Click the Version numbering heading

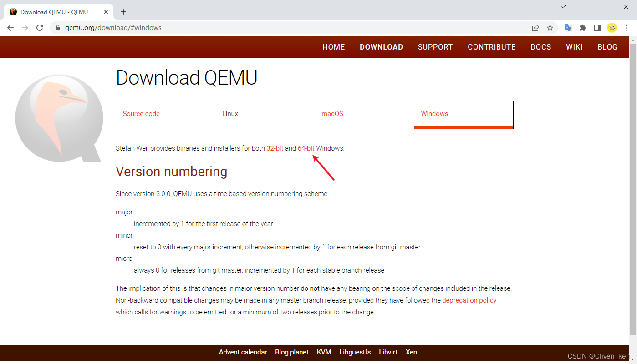(171, 172)
